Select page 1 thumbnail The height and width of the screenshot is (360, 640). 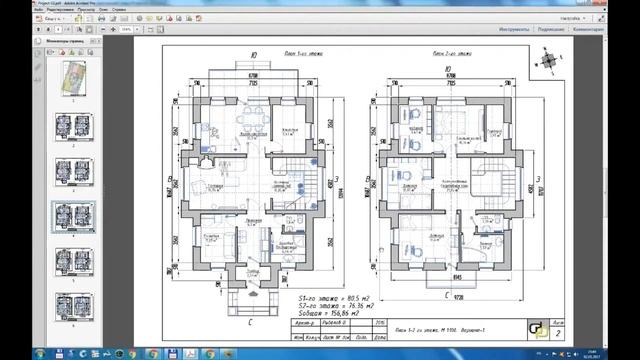tap(74, 79)
